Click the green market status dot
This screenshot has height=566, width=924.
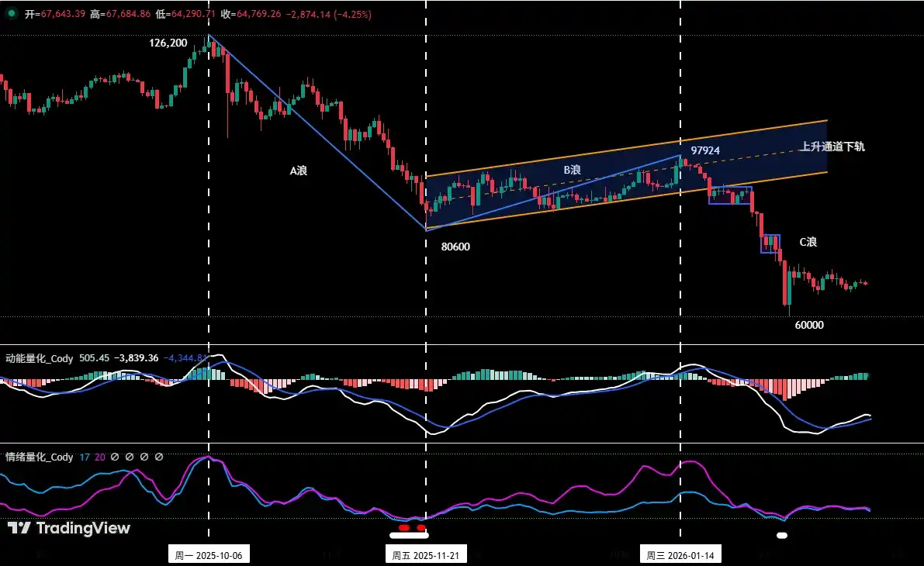(10, 14)
